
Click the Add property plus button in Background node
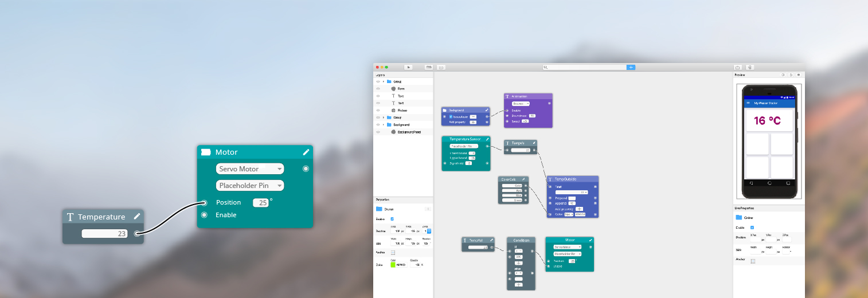(473, 122)
